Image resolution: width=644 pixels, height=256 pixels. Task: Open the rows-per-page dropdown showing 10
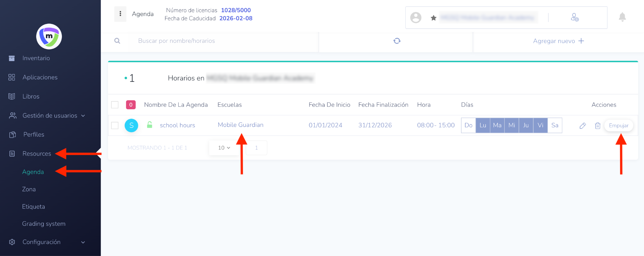[224, 148]
